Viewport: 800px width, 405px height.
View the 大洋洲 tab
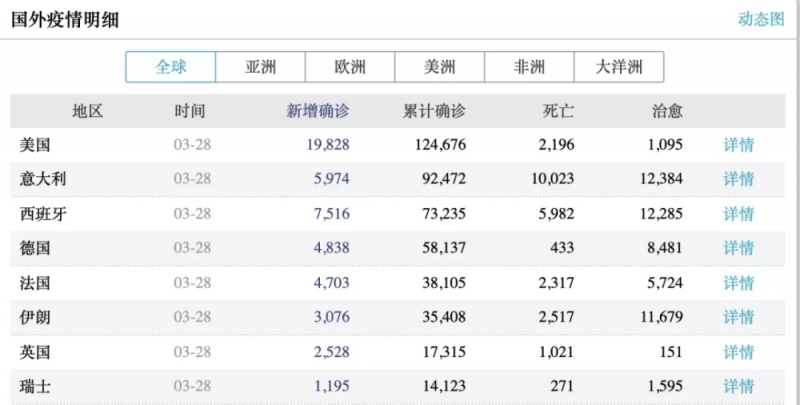click(x=618, y=68)
